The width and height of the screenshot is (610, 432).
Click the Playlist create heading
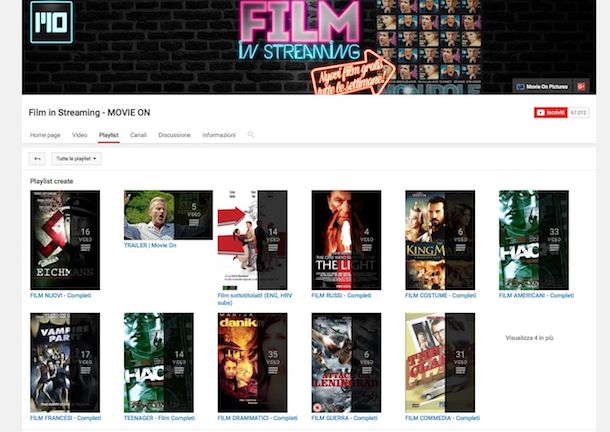[51, 181]
